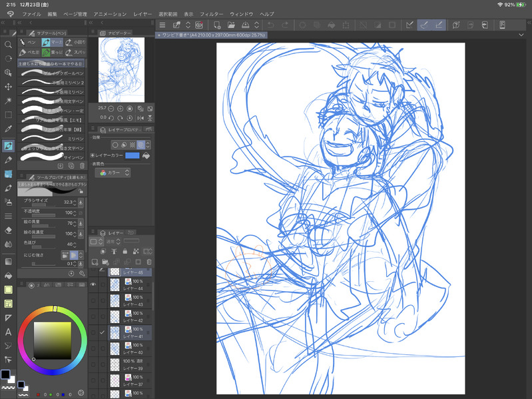Select the Auto select magic wand tool

pyautogui.click(x=8, y=101)
